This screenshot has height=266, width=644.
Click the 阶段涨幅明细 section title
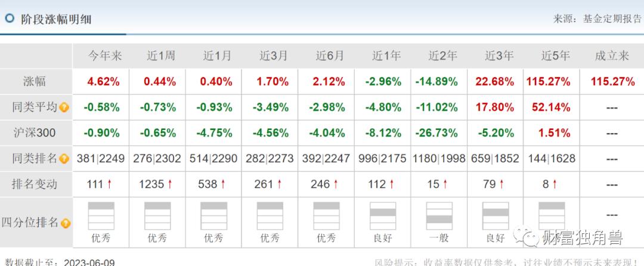[x=56, y=19]
